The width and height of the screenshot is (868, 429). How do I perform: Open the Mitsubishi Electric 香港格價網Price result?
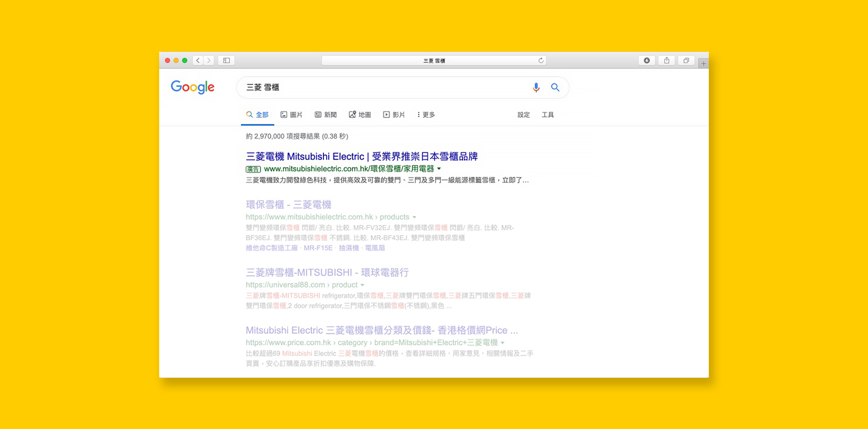(382, 330)
